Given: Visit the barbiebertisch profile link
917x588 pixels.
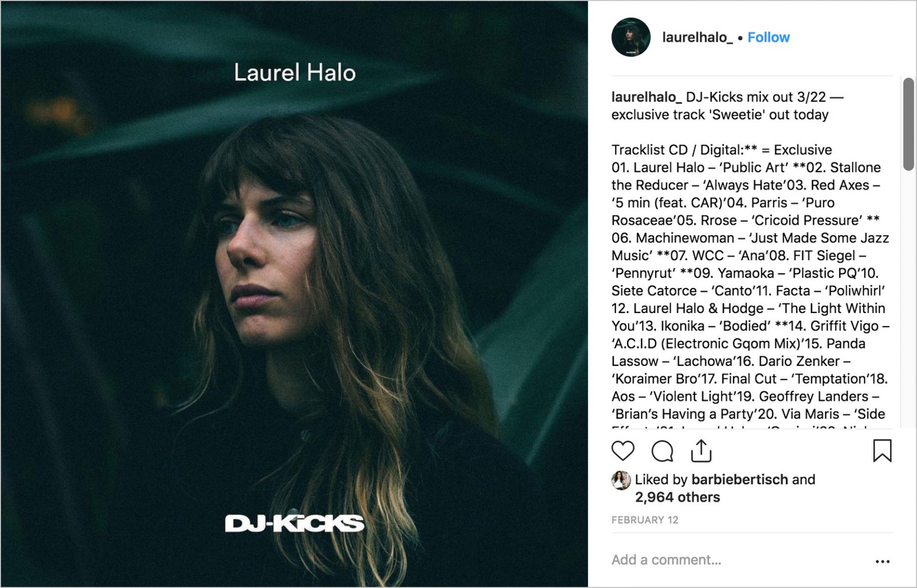Looking at the screenshot, I should pyautogui.click(x=740, y=480).
